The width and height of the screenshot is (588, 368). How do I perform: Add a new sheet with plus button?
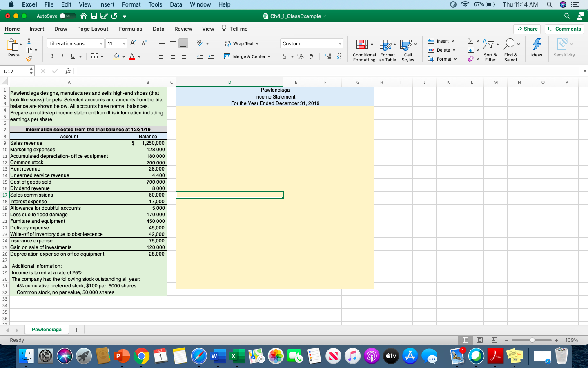pos(76,329)
